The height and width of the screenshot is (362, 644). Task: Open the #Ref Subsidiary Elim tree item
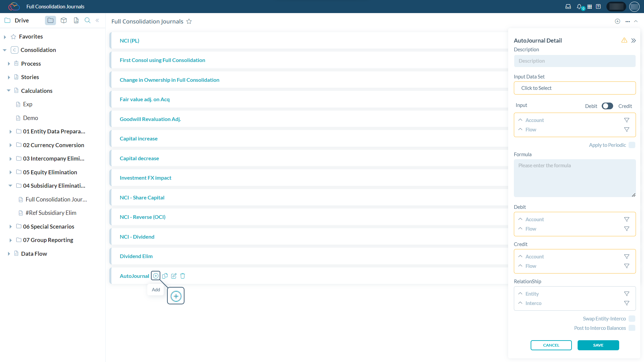pos(51,213)
